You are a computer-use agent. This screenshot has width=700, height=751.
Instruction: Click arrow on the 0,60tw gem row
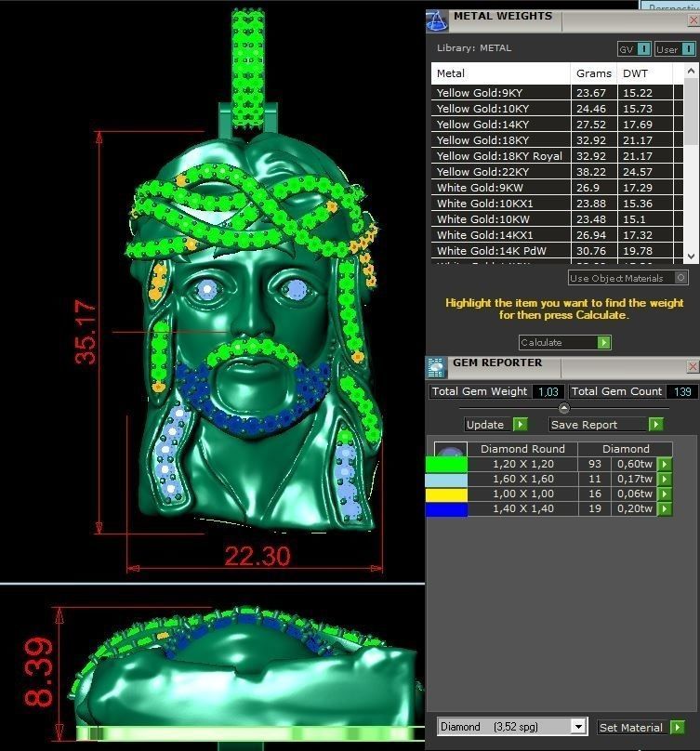point(665,464)
